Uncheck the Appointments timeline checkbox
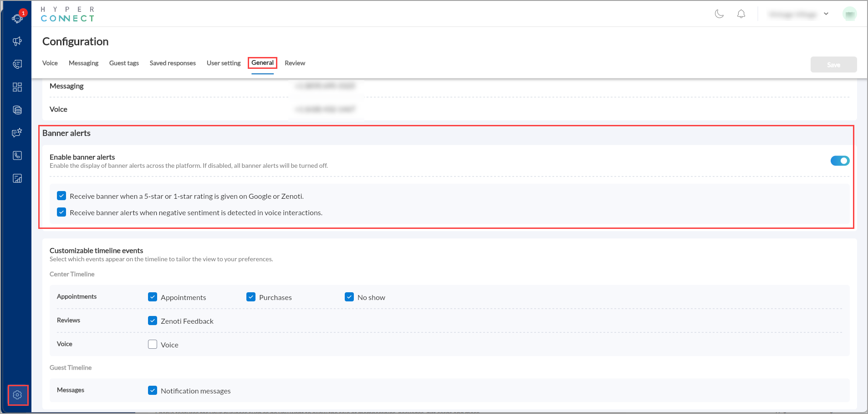The height and width of the screenshot is (414, 868). (153, 297)
